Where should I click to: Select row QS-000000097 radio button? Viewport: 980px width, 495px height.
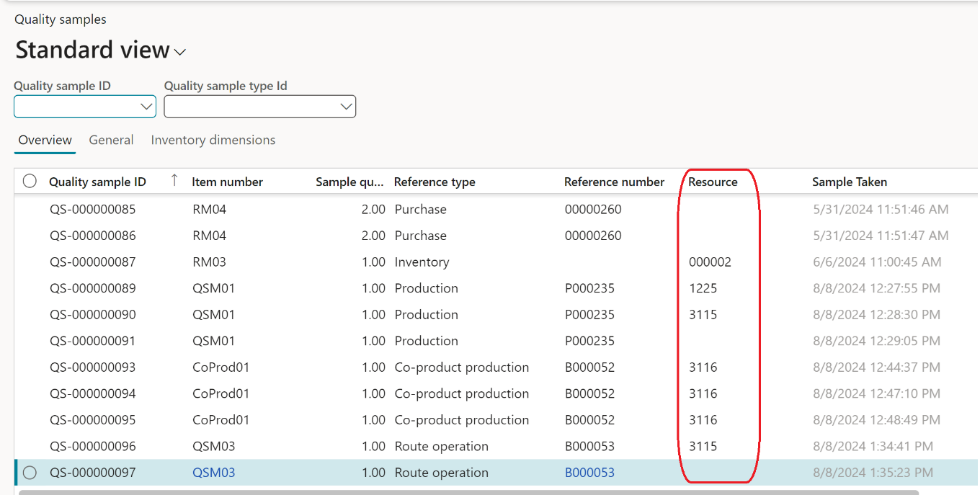[30, 473]
